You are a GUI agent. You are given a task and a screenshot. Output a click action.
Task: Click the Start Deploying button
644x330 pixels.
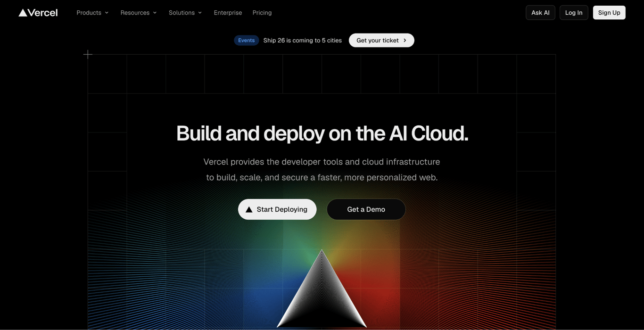pyautogui.click(x=277, y=209)
